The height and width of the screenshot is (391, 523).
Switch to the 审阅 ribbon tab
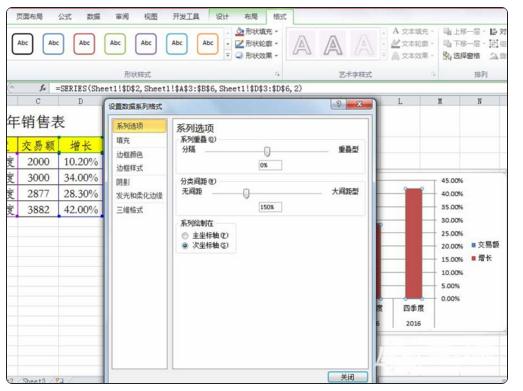pos(122,16)
